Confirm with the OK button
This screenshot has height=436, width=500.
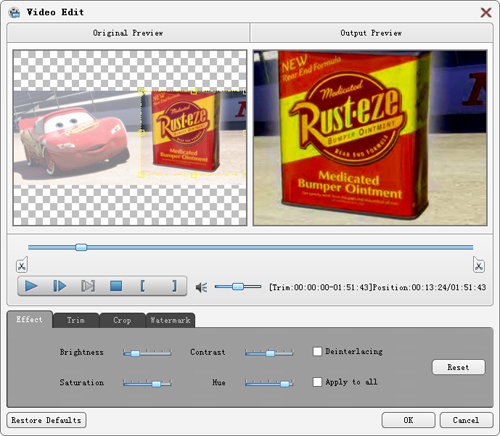click(x=408, y=420)
